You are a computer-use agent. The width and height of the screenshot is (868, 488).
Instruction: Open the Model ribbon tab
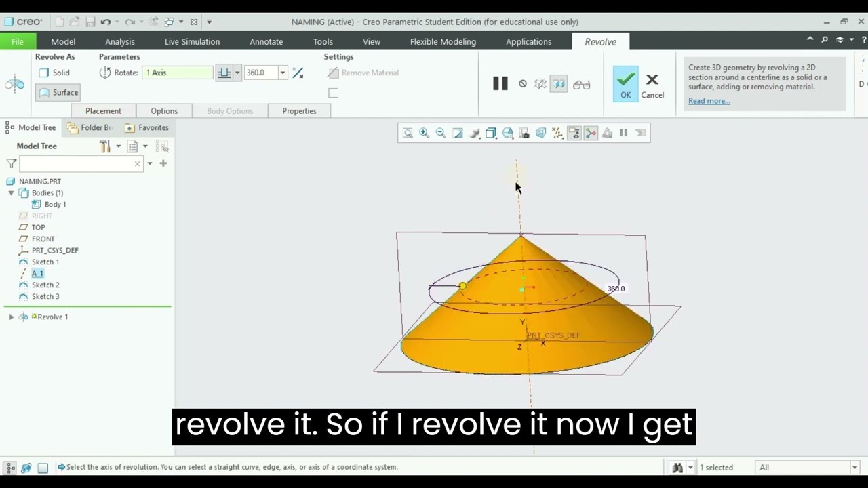click(63, 41)
